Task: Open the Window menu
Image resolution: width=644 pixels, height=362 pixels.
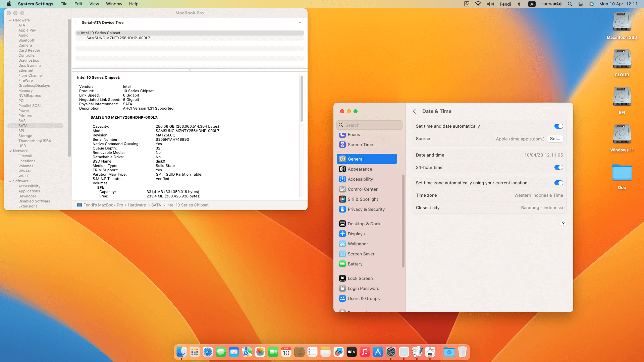Action: (114, 4)
